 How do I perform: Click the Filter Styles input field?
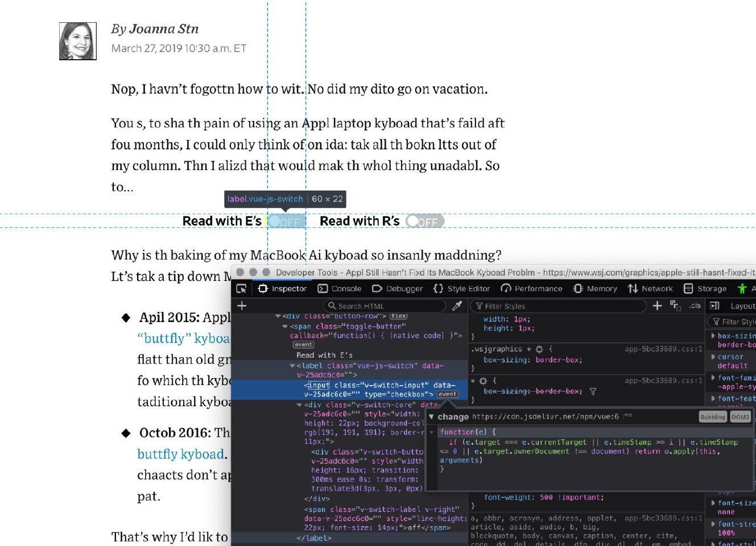[560, 306]
